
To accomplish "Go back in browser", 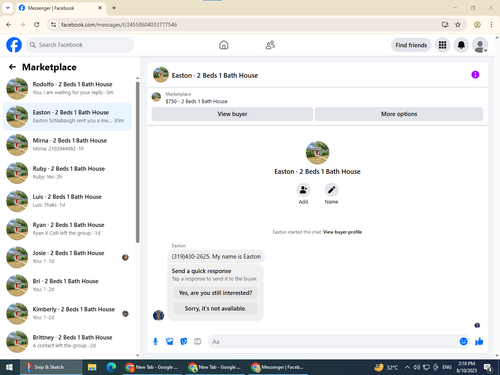I will point(9,24).
